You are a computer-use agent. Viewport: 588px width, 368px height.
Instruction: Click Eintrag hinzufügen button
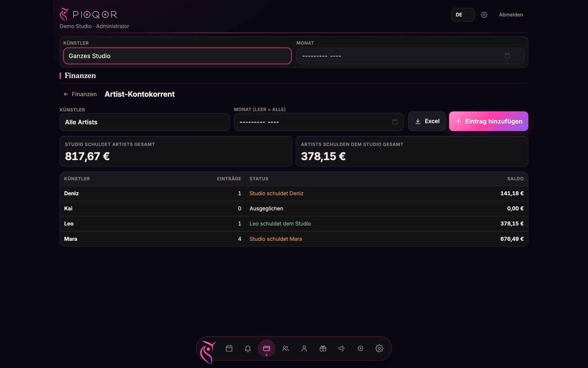point(488,121)
